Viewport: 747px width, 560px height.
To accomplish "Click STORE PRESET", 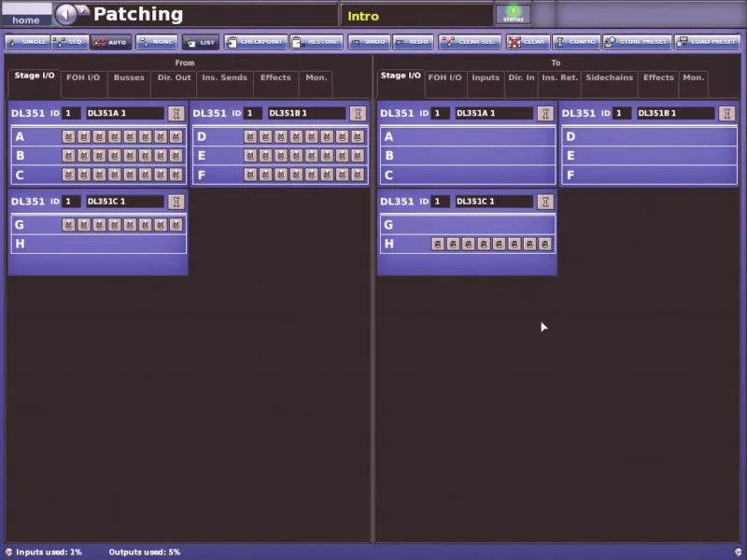I will click(x=638, y=42).
